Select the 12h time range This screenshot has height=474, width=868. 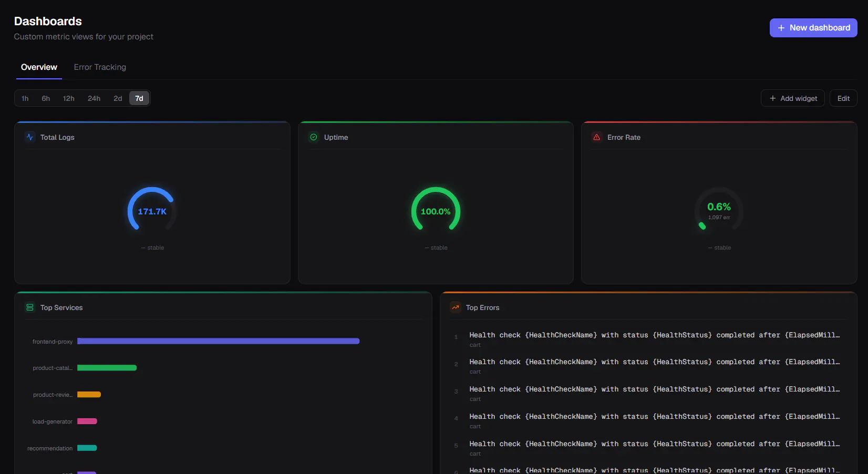69,98
